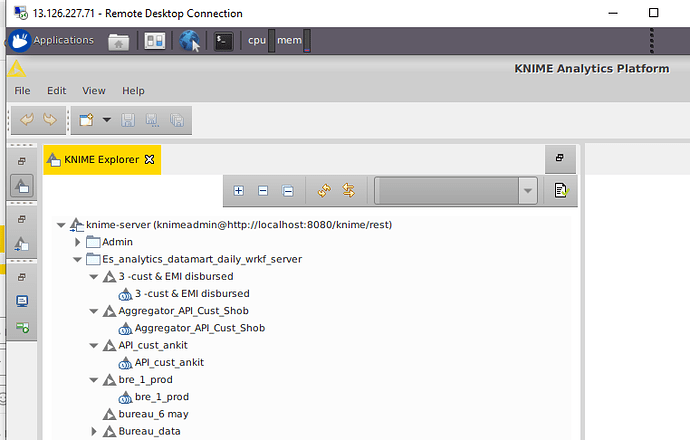The width and height of the screenshot is (690, 440).
Task: Collapse the 3 -cust & EMI disbursed workflow
Action: coord(94,277)
